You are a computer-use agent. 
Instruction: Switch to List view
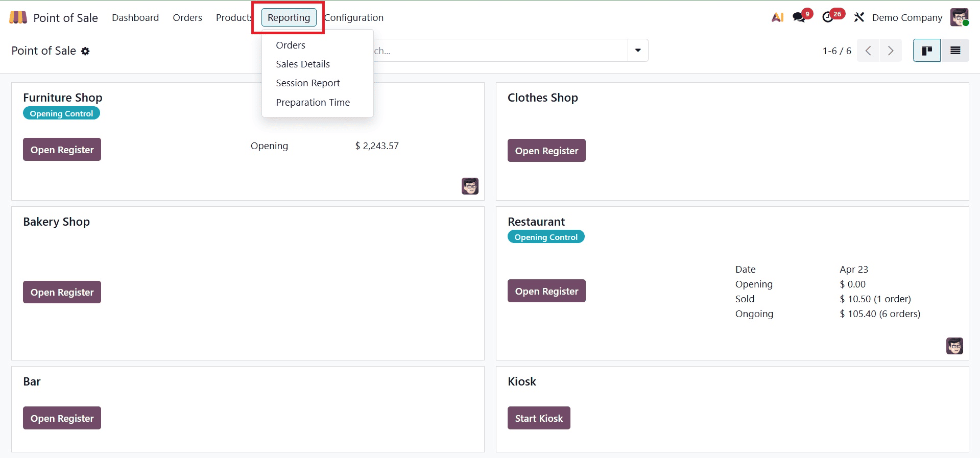tap(955, 51)
